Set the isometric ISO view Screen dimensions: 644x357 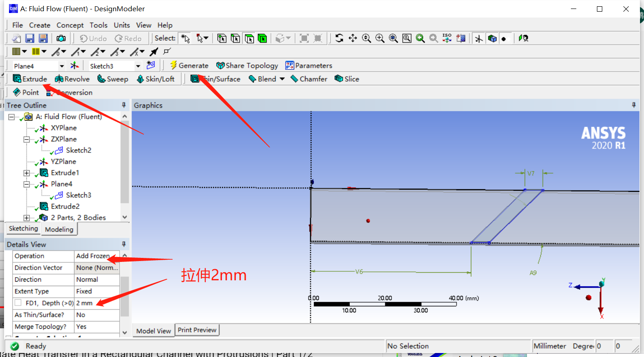click(447, 39)
